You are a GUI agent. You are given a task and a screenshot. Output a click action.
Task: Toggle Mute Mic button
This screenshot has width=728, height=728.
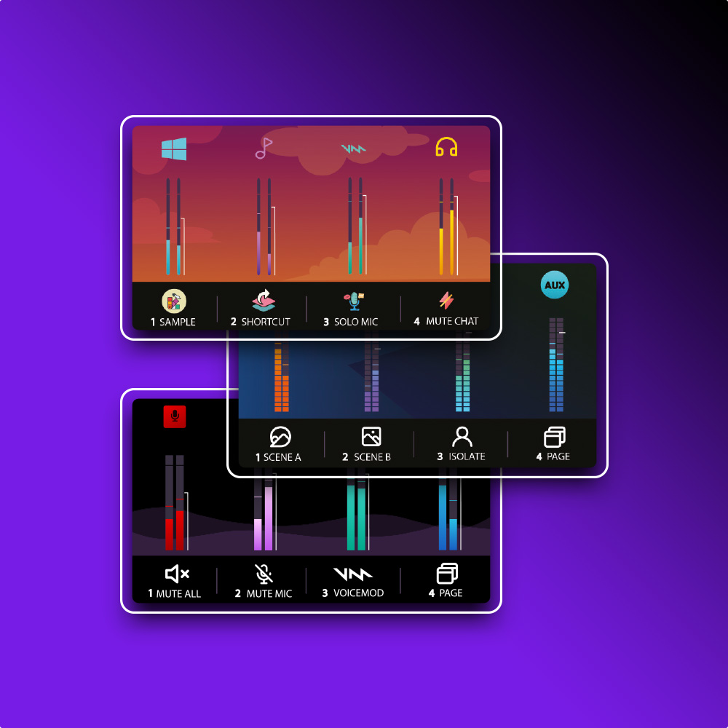[264, 574]
